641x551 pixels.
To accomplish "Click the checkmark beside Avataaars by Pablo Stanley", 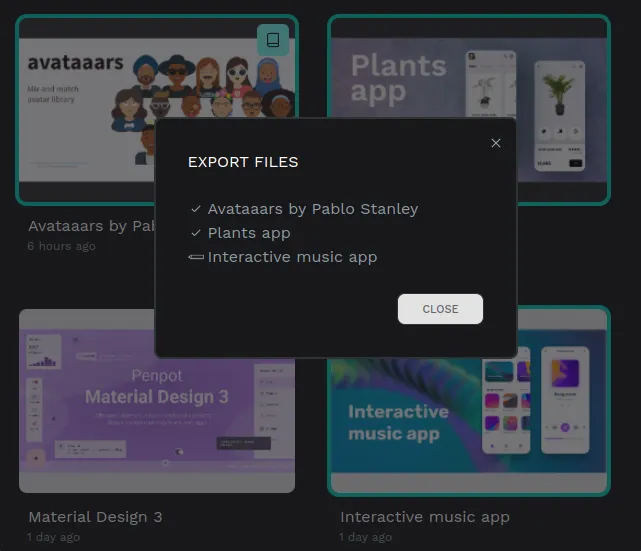I will point(196,209).
